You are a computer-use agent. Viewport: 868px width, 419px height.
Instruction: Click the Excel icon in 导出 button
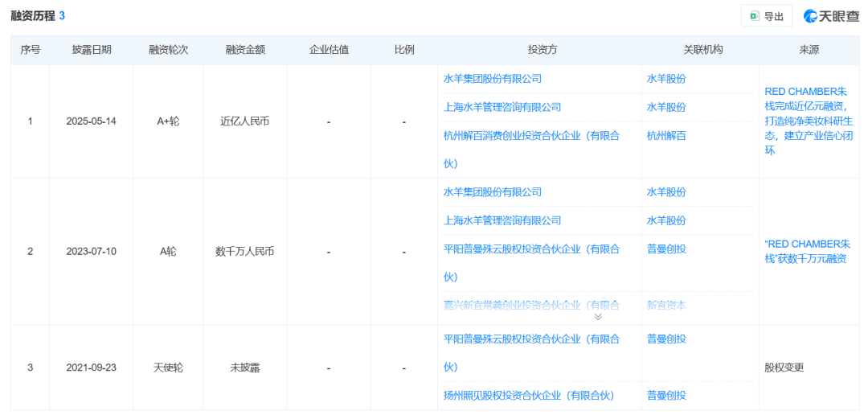tap(754, 17)
